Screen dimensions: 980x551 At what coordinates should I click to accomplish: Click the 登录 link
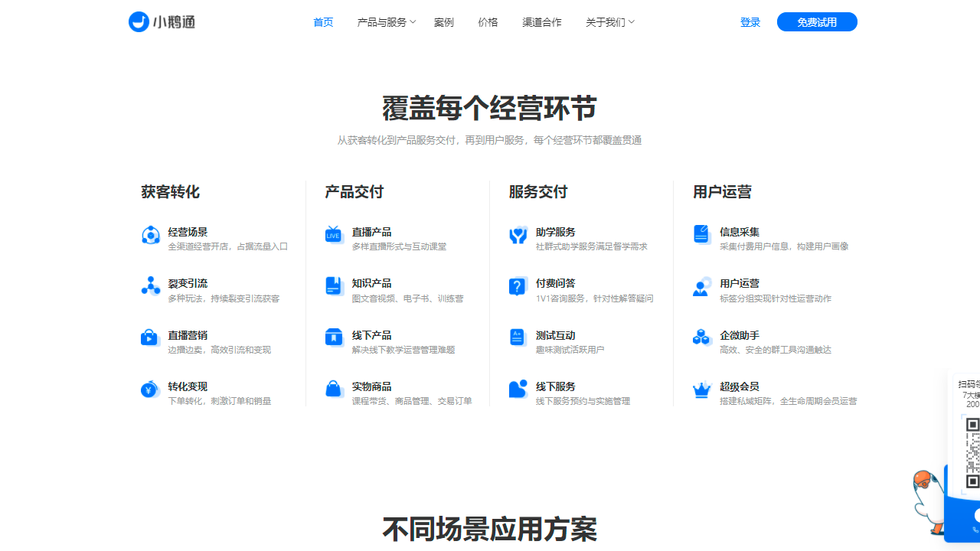(750, 22)
